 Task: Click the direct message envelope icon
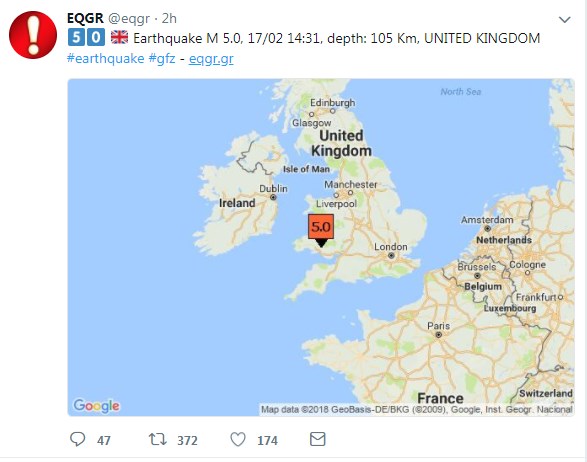point(317,439)
